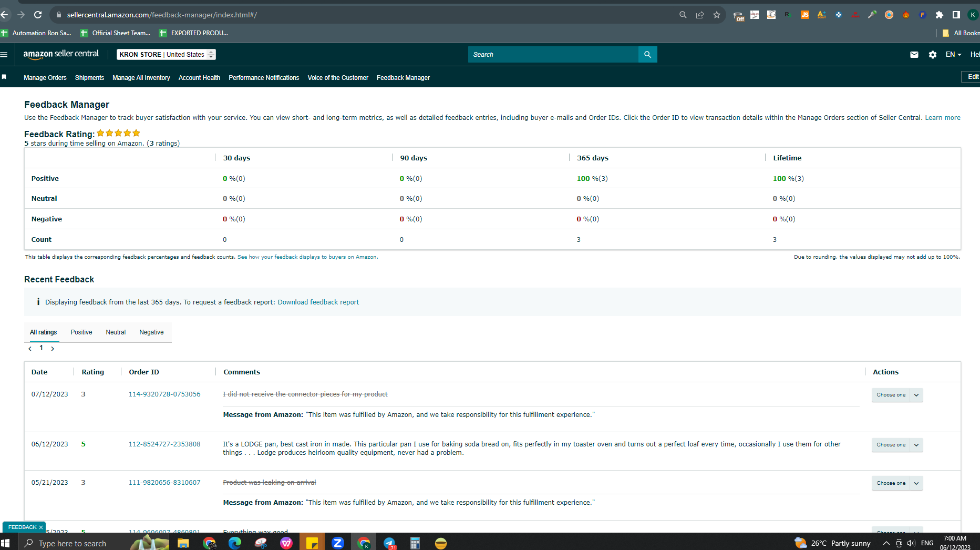This screenshot has height=550, width=980.
Task: Go to next feedback page arrow
Action: point(53,349)
